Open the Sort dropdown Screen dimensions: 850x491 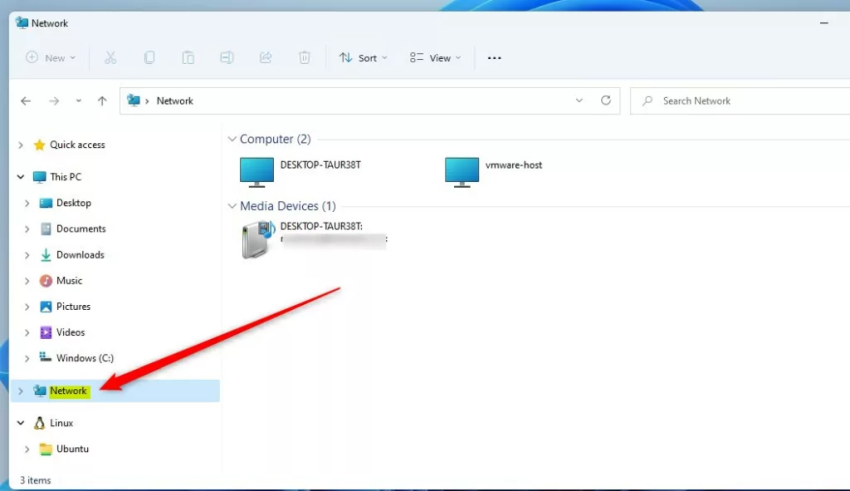click(363, 57)
